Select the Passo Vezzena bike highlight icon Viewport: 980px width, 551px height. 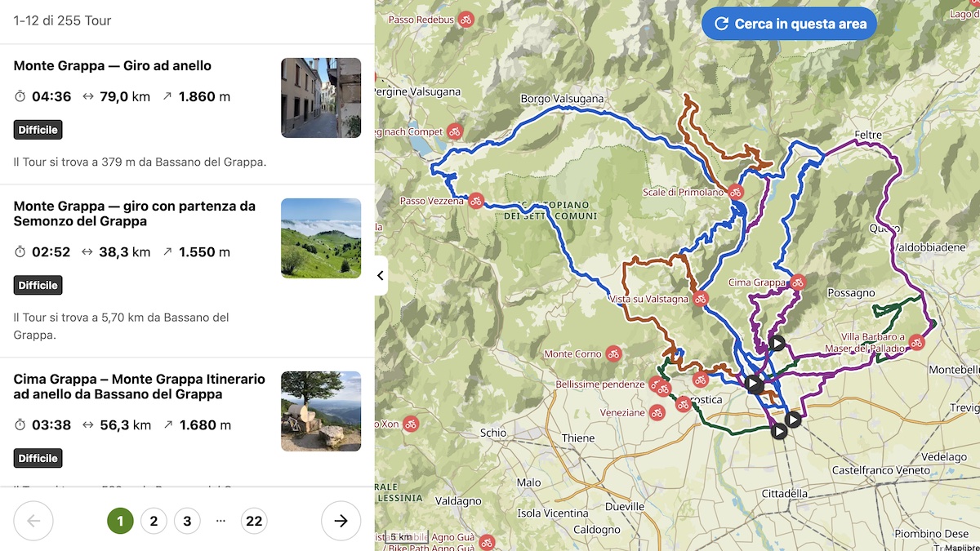476,201
